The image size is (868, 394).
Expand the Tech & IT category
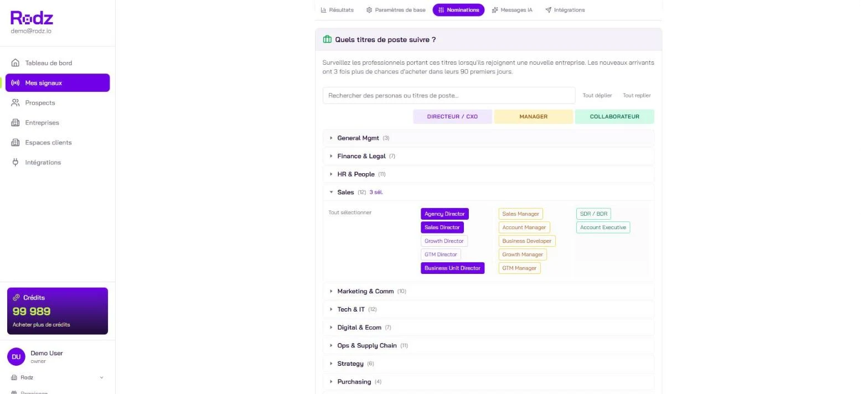[488, 309]
